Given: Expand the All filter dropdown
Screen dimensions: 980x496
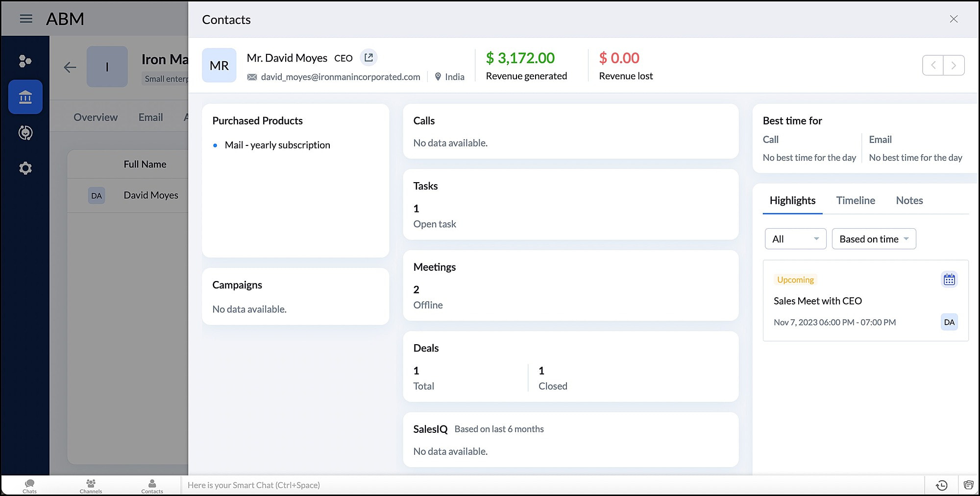Looking at the screenshot, I should (795, 239).
